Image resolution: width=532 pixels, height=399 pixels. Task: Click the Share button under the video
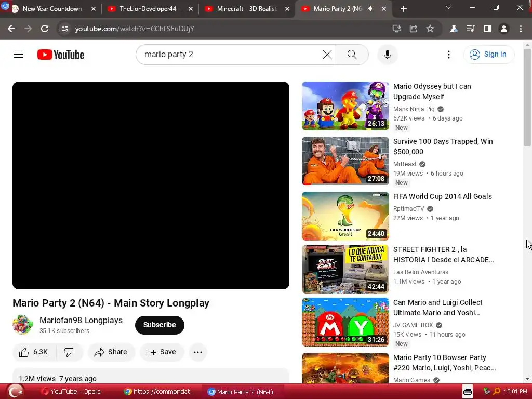tap(111, 352)
